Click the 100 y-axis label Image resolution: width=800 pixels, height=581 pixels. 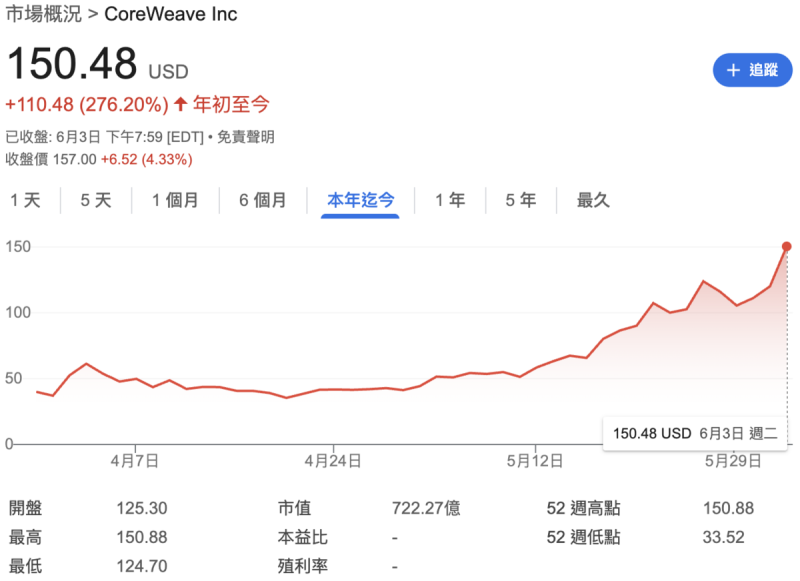pyautogui.click(x=18, y=312)
